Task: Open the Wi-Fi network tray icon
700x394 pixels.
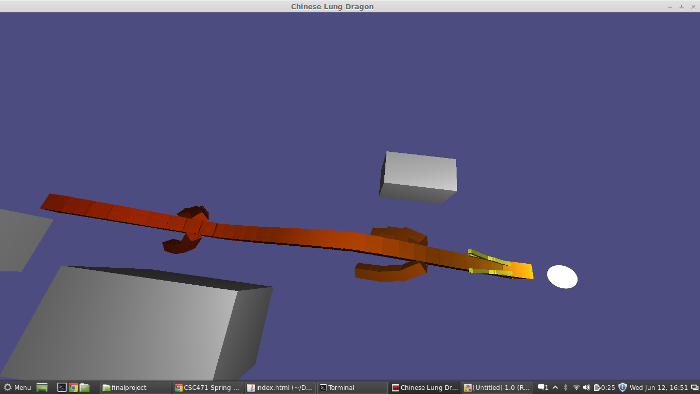Action: [x=576, y=387]
